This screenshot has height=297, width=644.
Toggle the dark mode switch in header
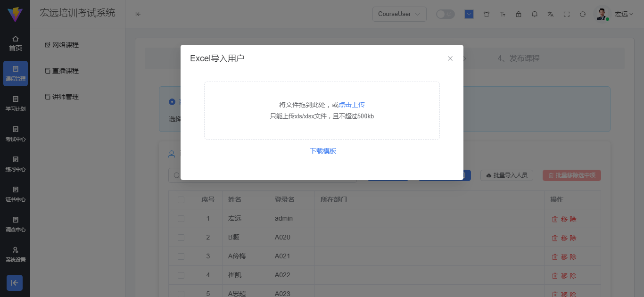[445, 14]
